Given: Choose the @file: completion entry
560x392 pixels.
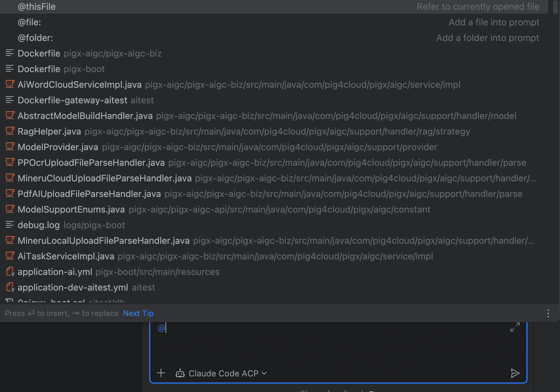Looking at the screenshot, I should pyautogui.click(x=29, y=22).
